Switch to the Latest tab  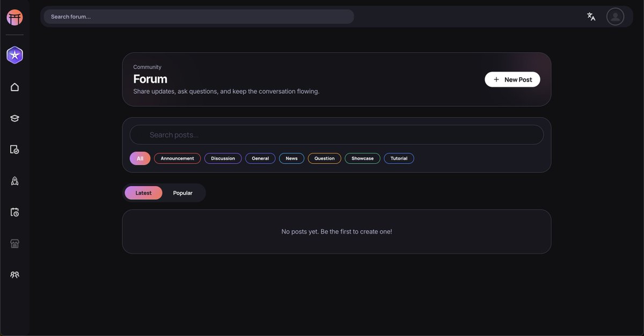143,193
